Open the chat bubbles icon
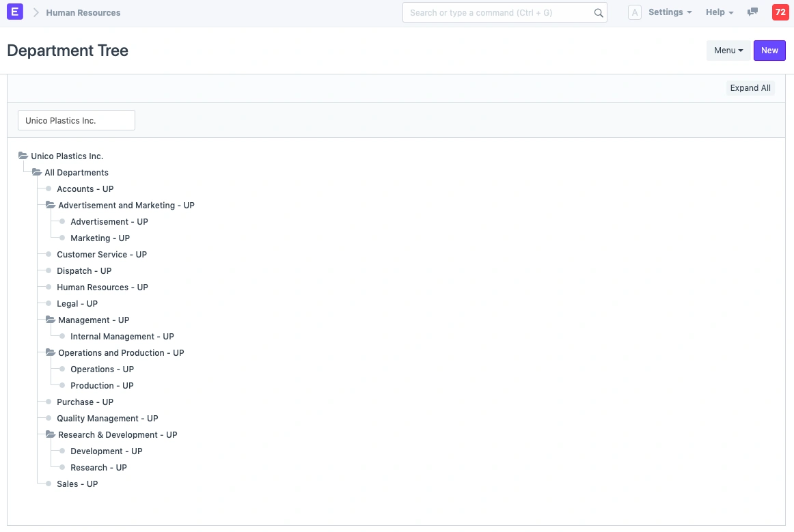 click(x=752, y=12)
